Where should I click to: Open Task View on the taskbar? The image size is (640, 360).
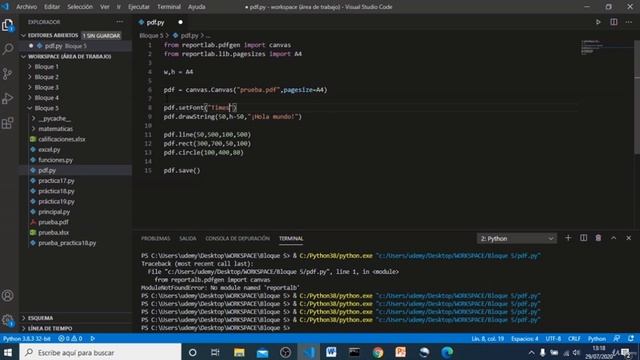tap(215, 352)
